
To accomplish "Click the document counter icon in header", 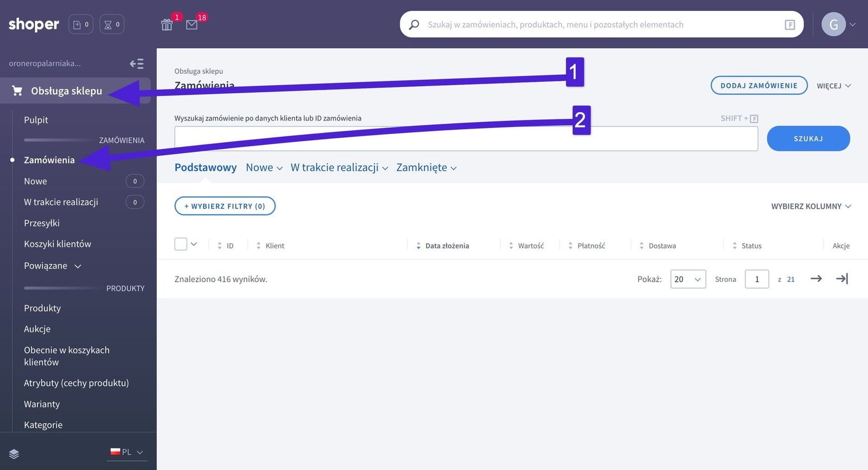I will [80, 24].
